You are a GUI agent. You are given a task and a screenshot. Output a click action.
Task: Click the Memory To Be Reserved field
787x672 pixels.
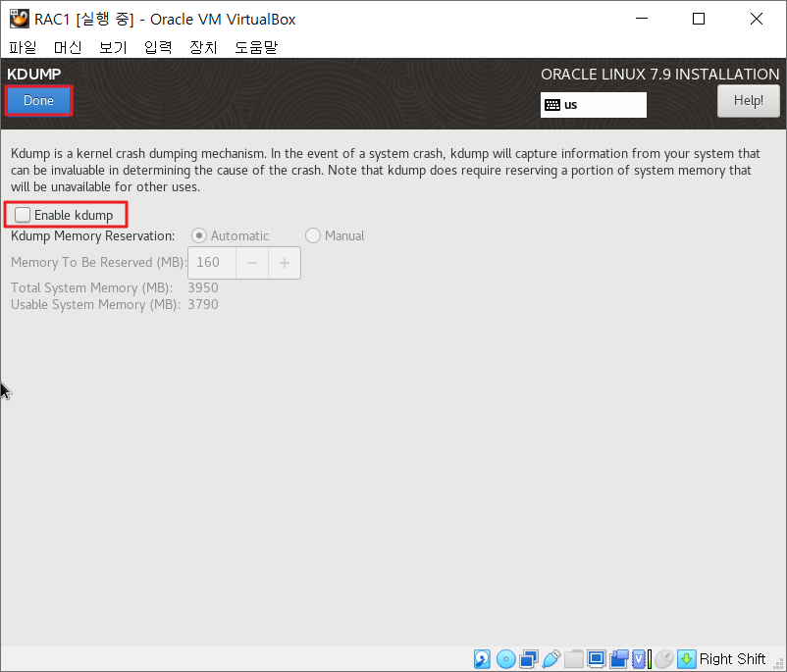point(212,263)
